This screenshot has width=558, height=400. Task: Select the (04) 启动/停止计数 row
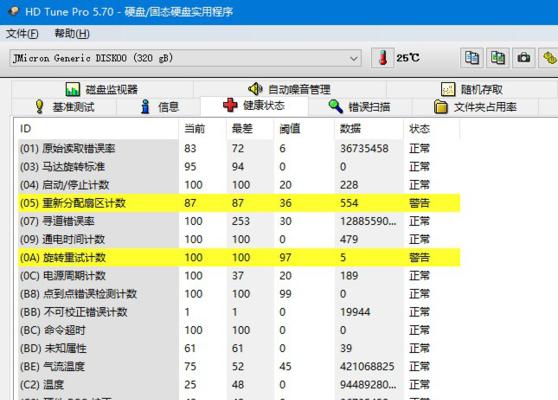pyautogui.click(x=239, y=185)
